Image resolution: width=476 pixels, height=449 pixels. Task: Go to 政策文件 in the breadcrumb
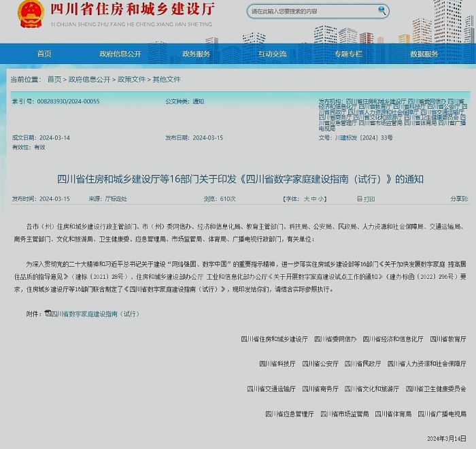click(x=131, y=80)
